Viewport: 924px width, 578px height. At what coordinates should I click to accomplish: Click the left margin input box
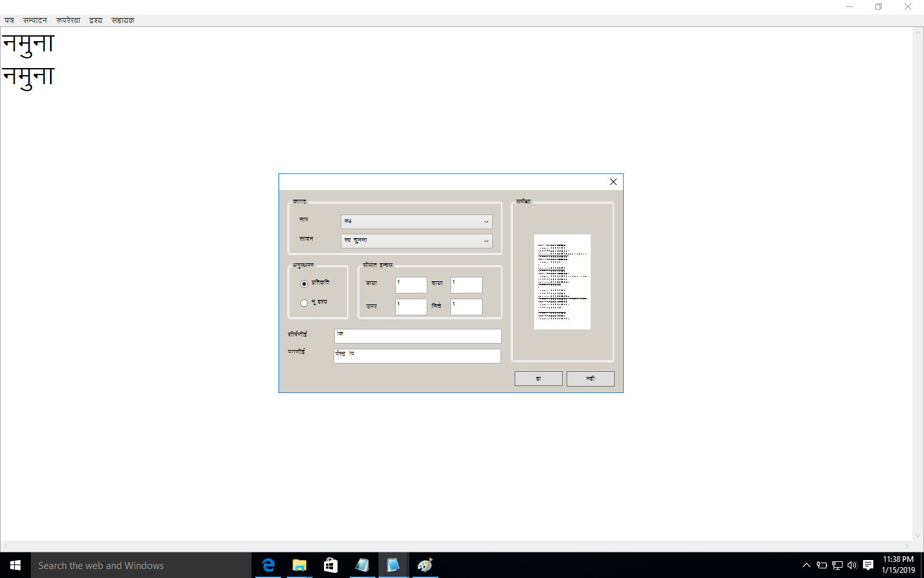[411, 285]
